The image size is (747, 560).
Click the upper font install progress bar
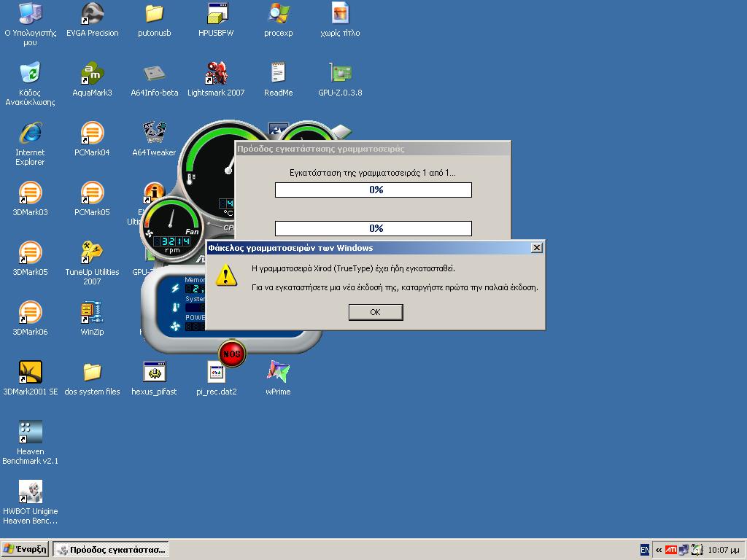(373, 190)
